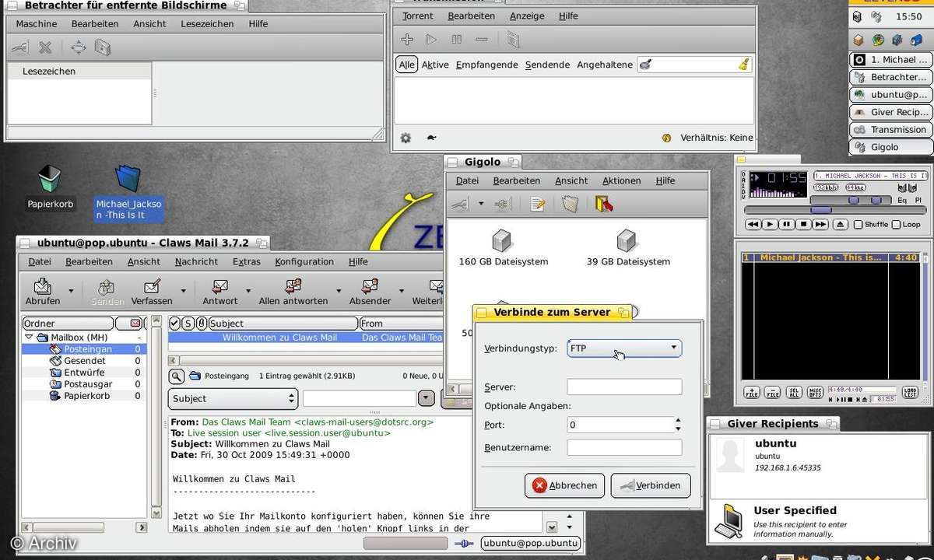Click the Abbrechen button
934x560 pixels.
(x=565, y=485)
